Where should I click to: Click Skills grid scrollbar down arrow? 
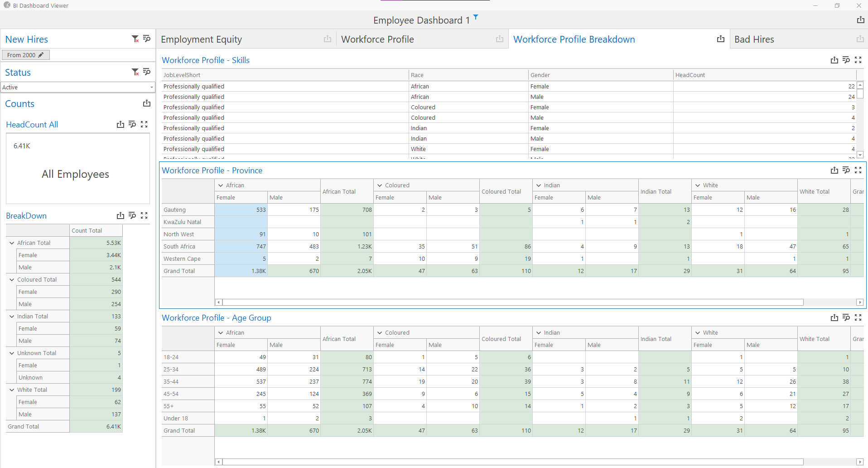[860, 155]
